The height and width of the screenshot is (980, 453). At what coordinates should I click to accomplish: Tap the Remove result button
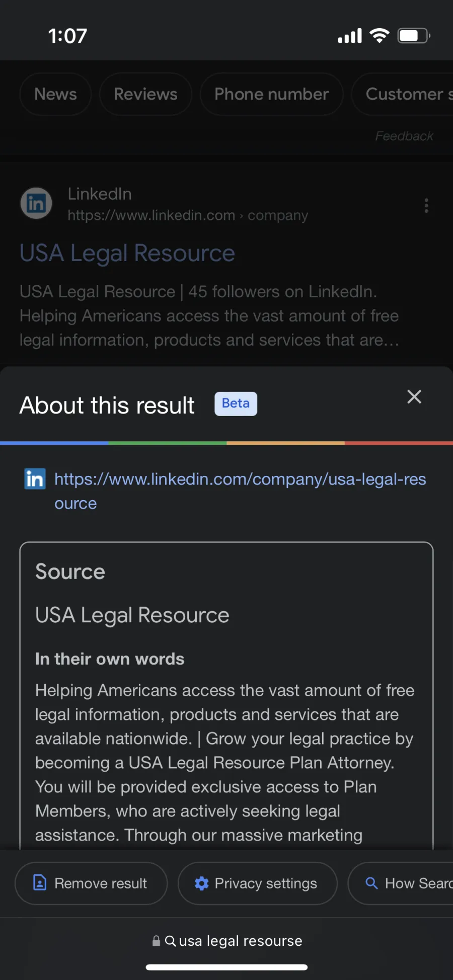click(91, 883)
